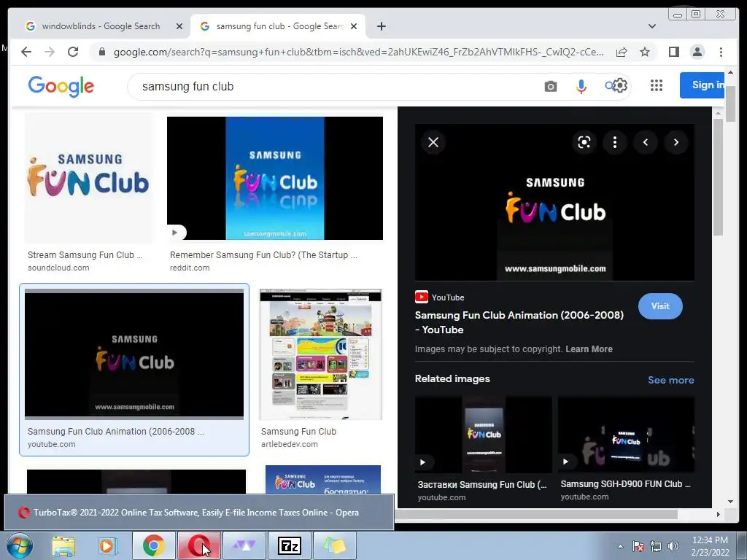Viewport: 747px width, 560px height.
Task: Close the samsung fun club tab
Action: pyautogui.click(x=354, y=26)
